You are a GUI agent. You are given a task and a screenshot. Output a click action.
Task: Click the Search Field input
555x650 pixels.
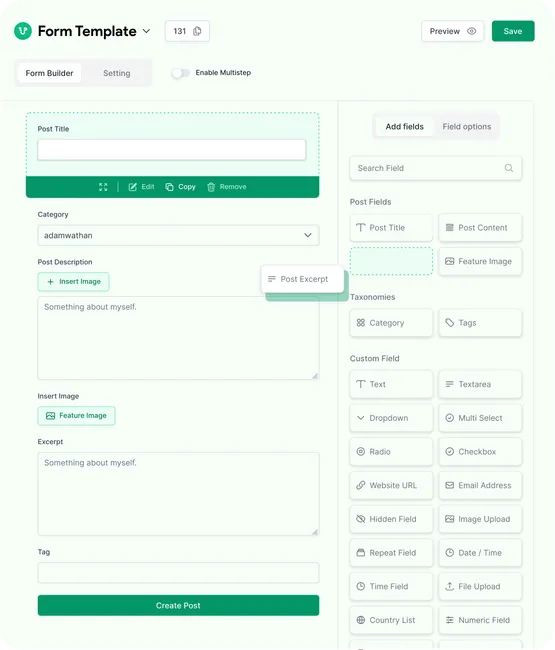pos(436,168)
